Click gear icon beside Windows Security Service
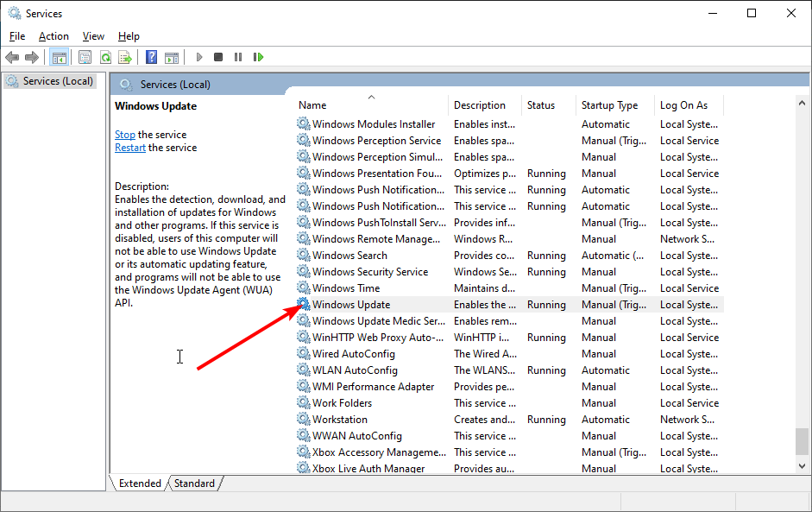This screenshot has height=512, width=812. [303, 272]
